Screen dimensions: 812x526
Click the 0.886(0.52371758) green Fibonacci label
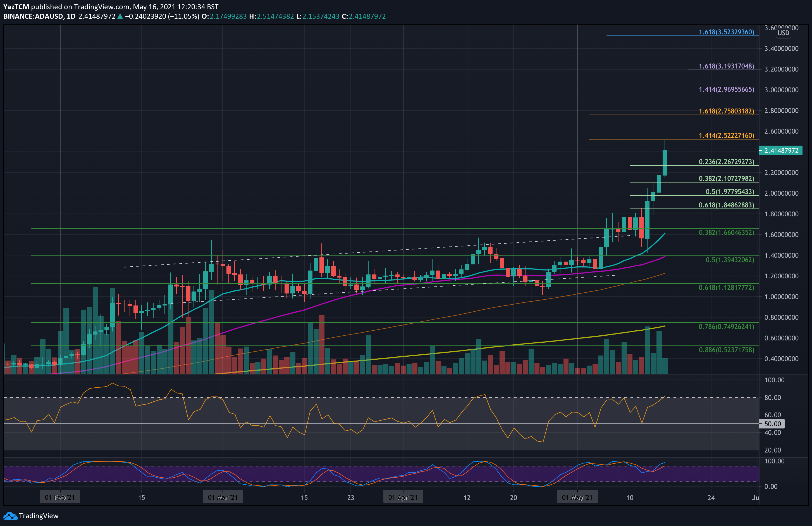tap(726, 350)
